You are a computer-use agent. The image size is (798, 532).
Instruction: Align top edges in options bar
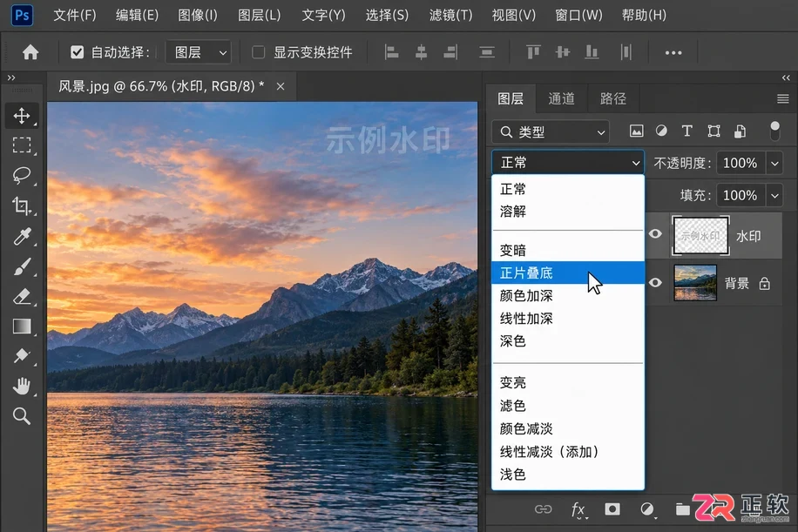pyautogui.click(x=533, y=52)
